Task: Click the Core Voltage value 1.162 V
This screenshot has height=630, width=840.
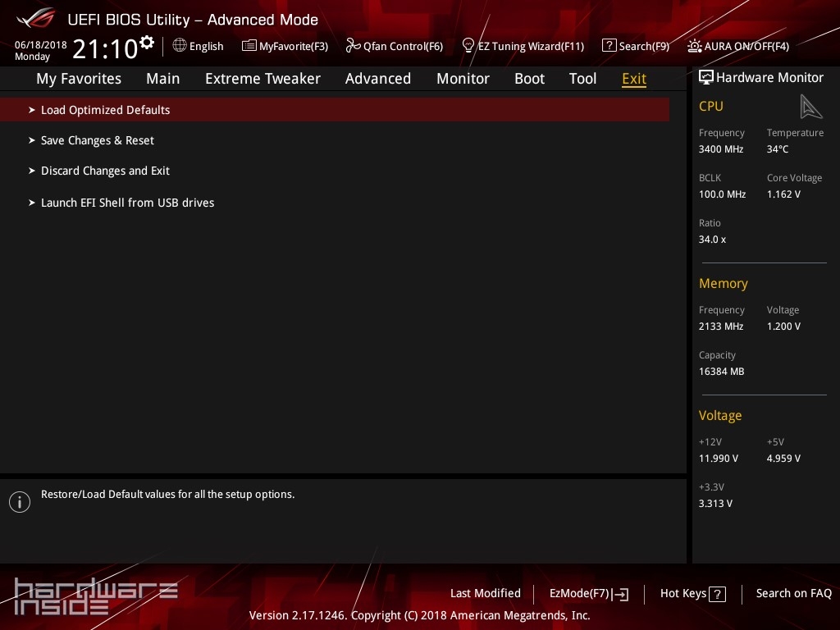Action: point(783,194)
